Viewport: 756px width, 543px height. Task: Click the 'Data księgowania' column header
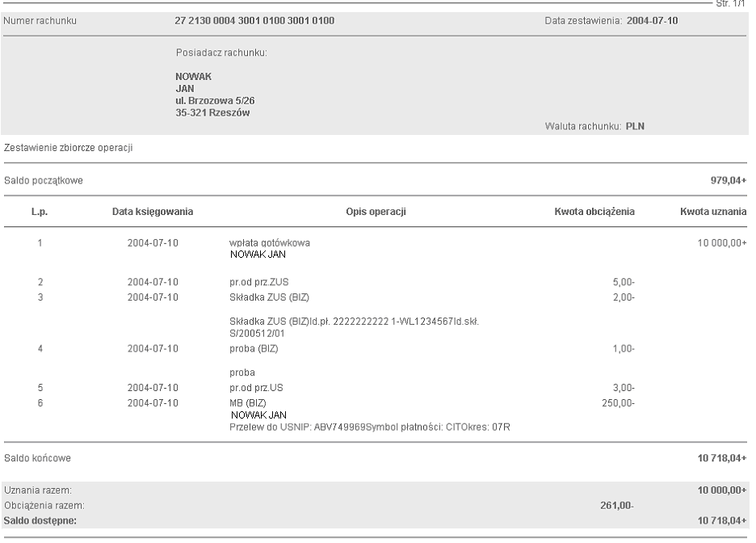click(153, 211)
